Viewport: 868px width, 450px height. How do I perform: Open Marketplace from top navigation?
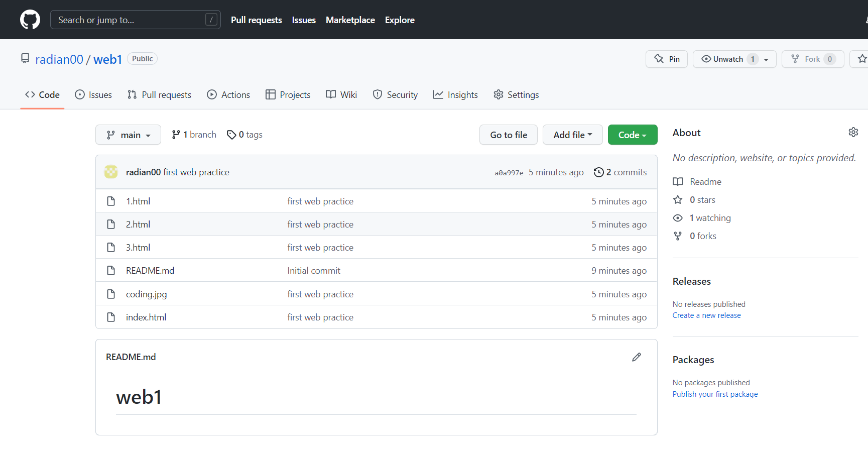[350, 20]
